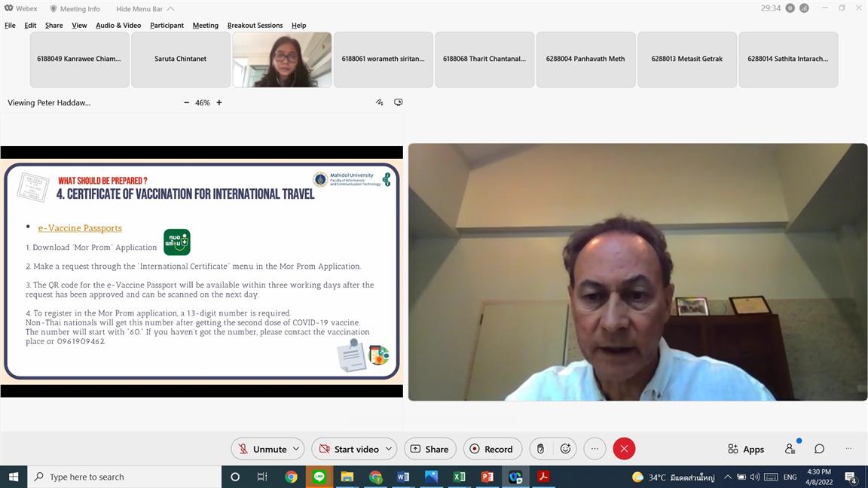Open more options ellipsis in meeting controls
Viewport: 868px width, 488px height.
[x=594, y=449]
